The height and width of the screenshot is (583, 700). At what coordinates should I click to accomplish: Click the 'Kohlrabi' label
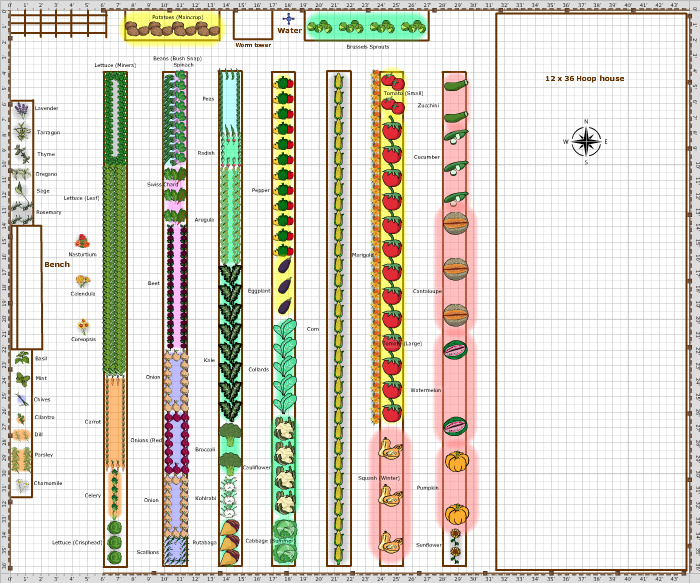click(206, 498)
